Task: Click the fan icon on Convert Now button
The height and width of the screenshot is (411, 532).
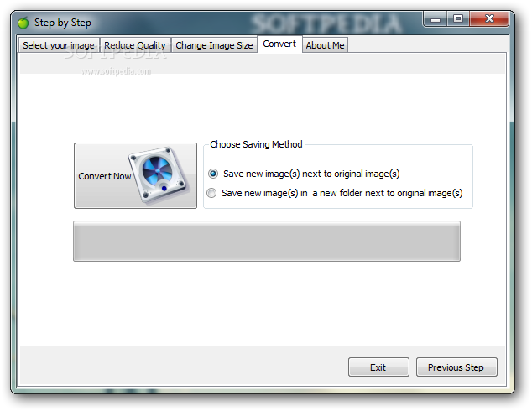Action: [159, 175]
